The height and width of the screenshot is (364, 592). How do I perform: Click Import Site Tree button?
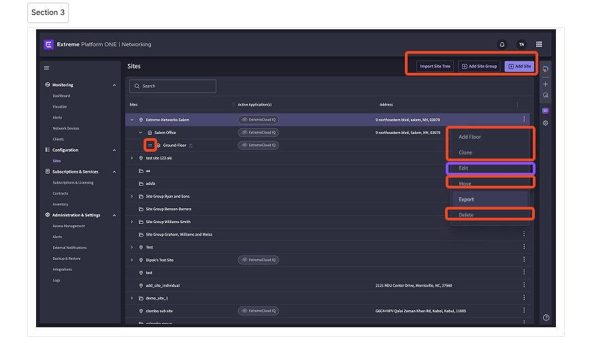435,67
